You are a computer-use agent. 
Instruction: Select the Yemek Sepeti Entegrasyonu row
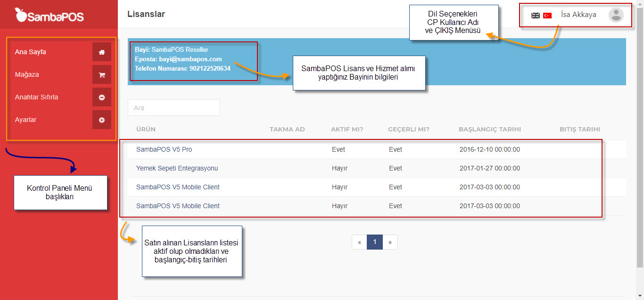click(377, 168)
